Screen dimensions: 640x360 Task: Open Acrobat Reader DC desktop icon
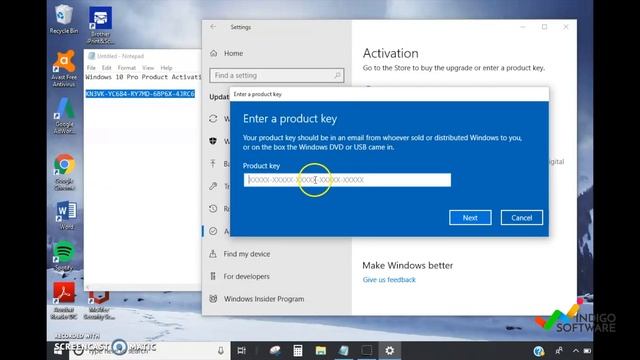point(64,300)
